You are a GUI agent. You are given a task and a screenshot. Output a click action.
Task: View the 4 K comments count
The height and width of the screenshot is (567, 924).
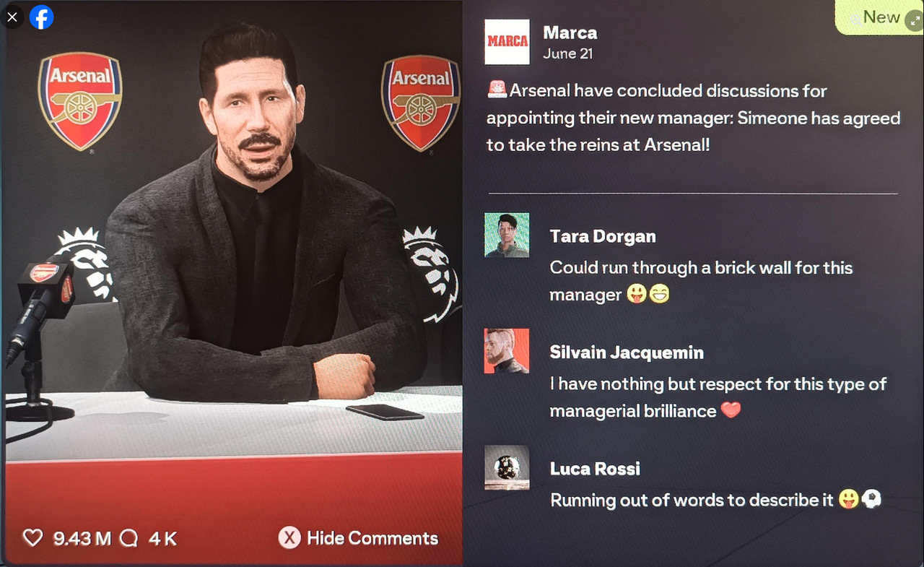coord(162,538)
